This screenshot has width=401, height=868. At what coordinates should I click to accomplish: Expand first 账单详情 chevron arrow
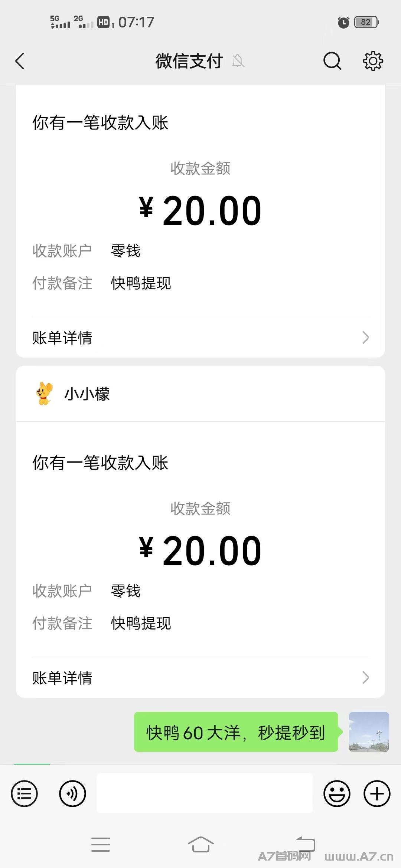[x=366, y=338]
